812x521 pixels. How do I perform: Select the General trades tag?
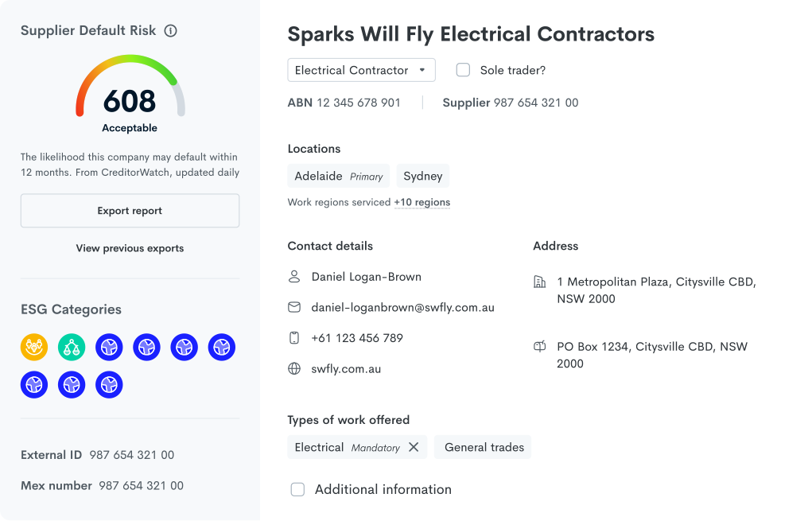coord(483,447)
